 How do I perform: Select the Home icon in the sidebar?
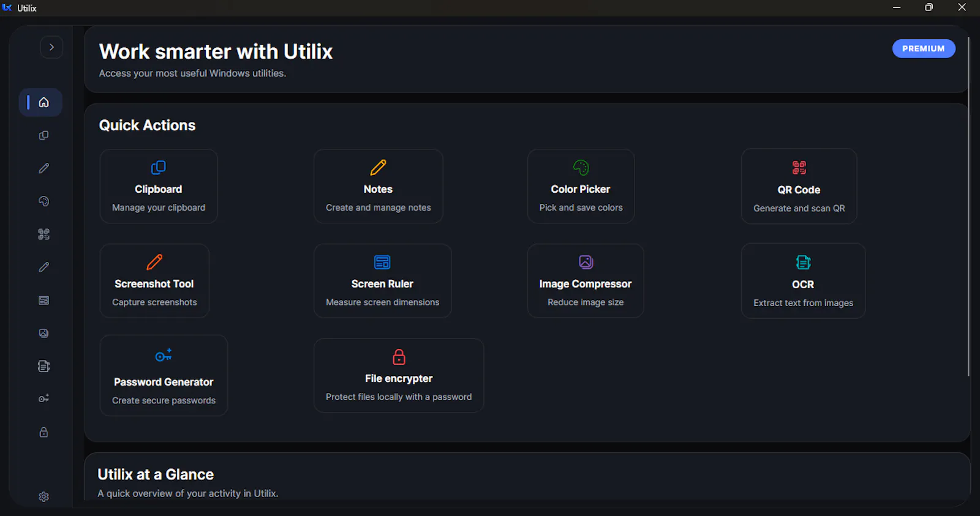pyautogui.click(x=43, y=102)
